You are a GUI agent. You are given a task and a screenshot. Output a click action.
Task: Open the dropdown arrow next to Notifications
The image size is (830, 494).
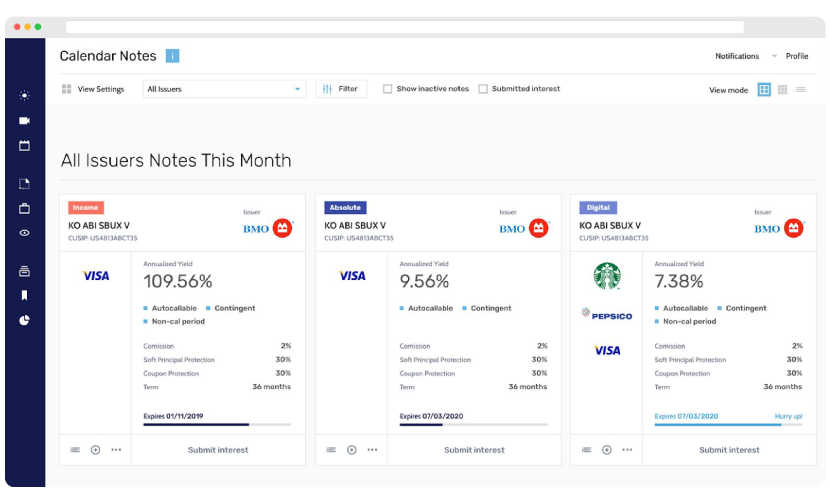point(774,56)
